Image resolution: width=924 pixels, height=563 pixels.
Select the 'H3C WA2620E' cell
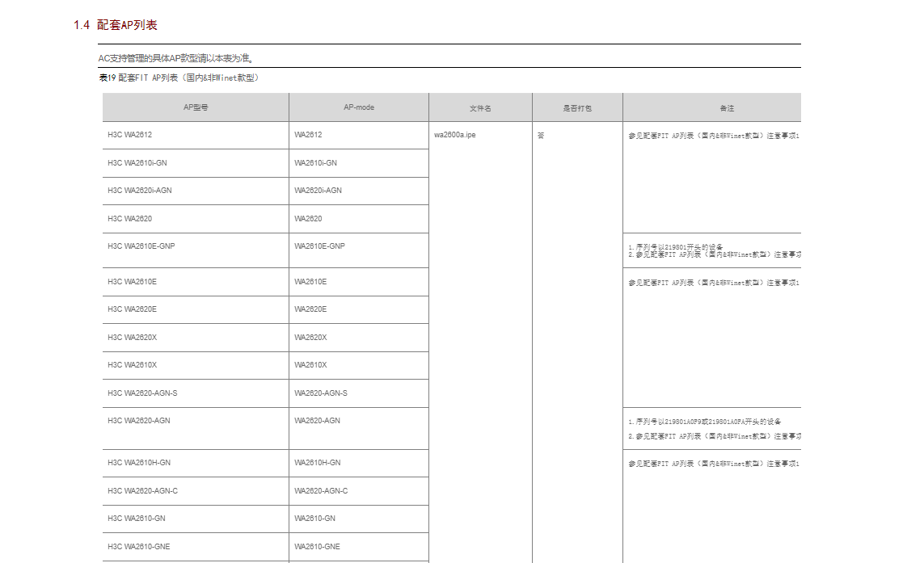[x=196, y=309]
